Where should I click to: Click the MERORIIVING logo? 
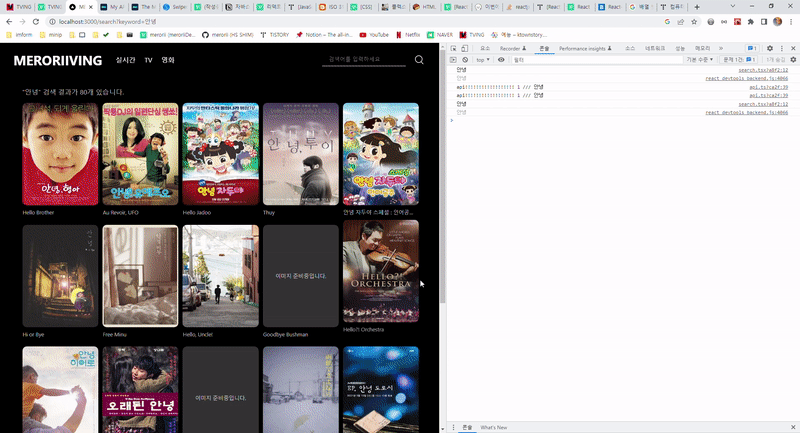click(x=58, y=61)
